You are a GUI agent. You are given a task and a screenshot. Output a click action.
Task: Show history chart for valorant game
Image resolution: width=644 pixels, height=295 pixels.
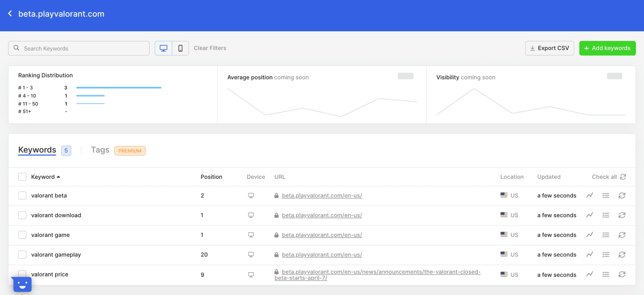590,235
